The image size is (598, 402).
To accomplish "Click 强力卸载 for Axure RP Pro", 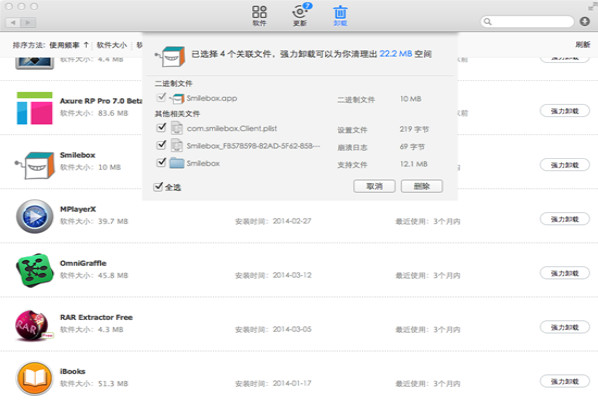I will pyautogui.click(x=564, y=111).
